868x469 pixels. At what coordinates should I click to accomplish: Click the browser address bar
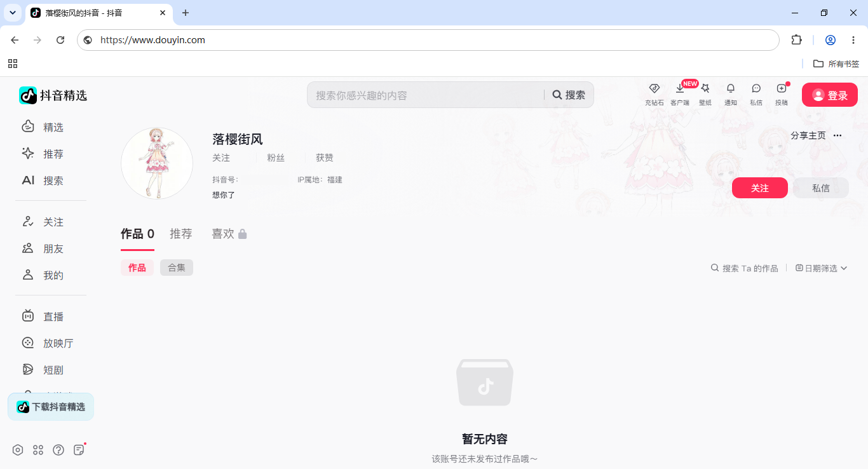coord(428,40)
